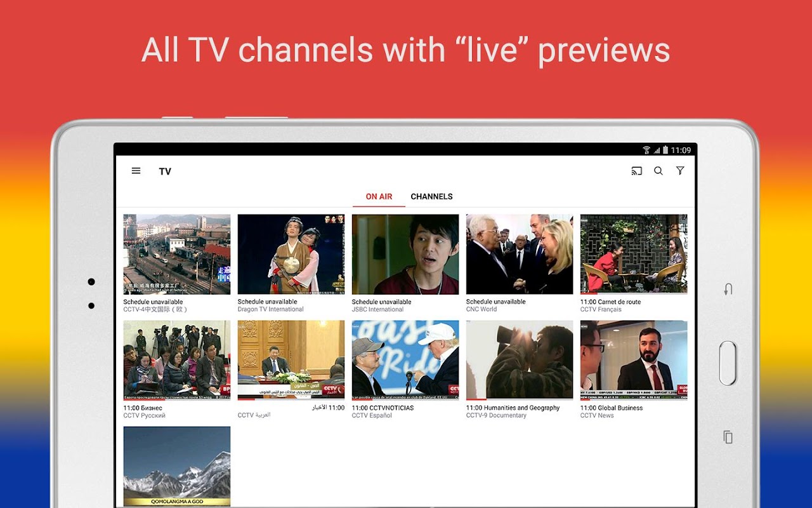Select the "11:00 الأخبار" program title
812x508 pixels.
(328, 408)
